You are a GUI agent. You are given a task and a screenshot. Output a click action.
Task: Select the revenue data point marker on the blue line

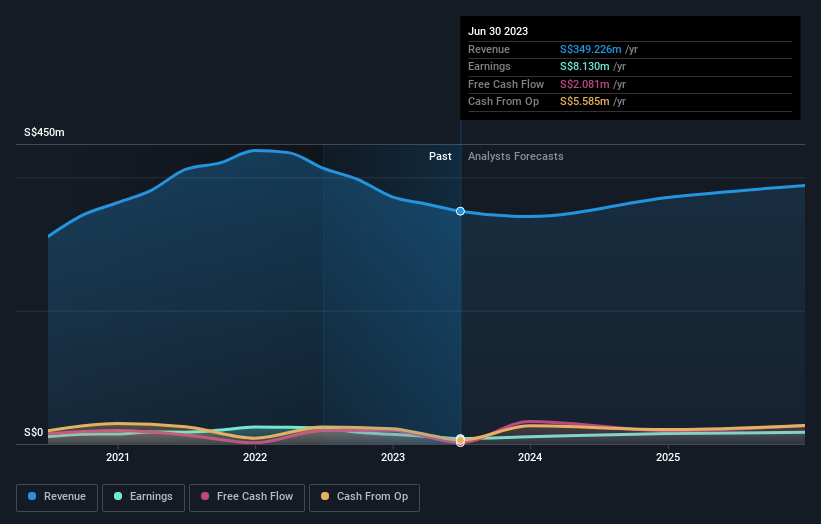460,211
